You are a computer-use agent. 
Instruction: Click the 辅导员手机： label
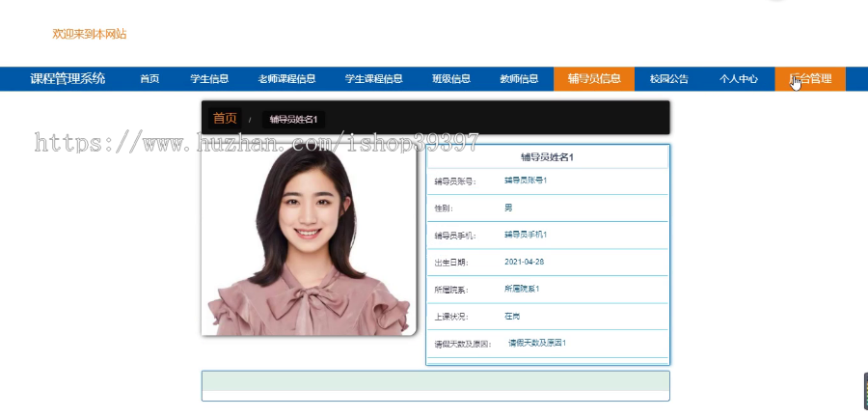(455, 236)
